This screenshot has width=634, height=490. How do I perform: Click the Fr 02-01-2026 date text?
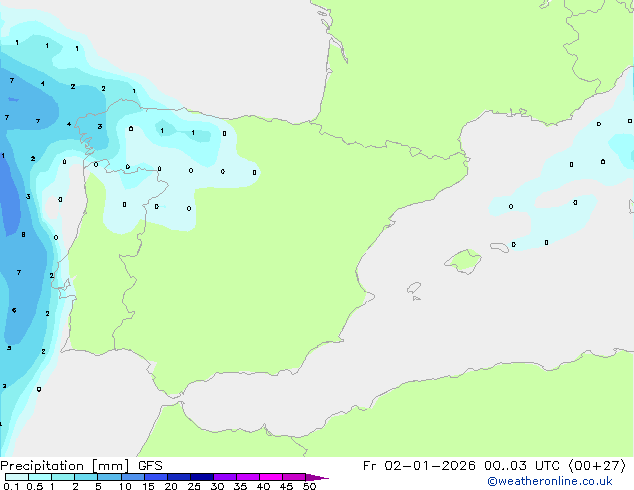419,466
